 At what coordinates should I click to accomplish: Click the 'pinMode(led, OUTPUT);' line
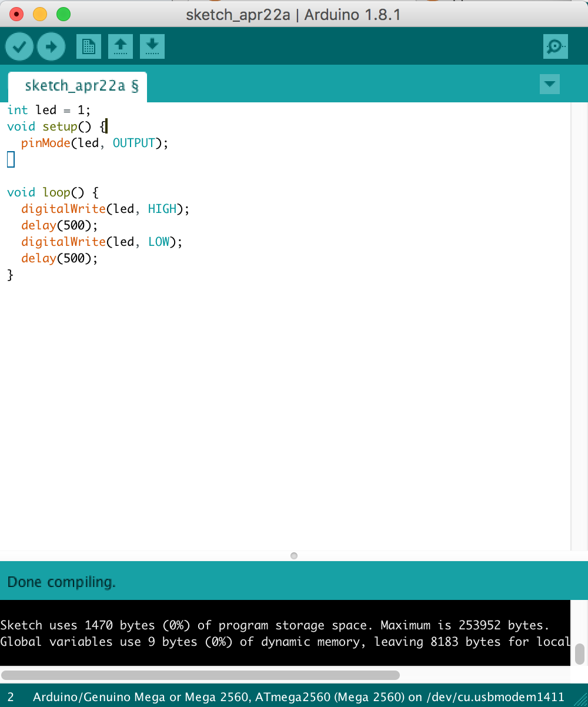coord(95,143)
